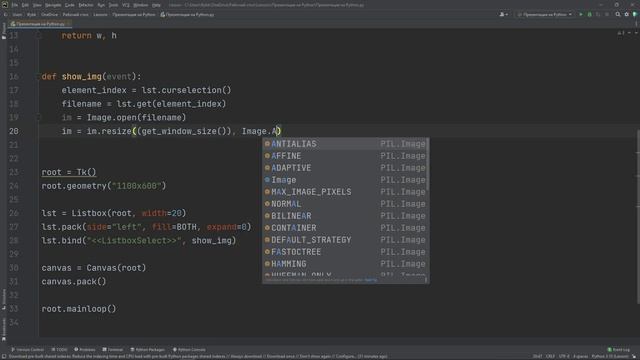Viewport: 640px width, 360px height.
Task: Click the Run with Coverage icon
Action: (598, 14)
